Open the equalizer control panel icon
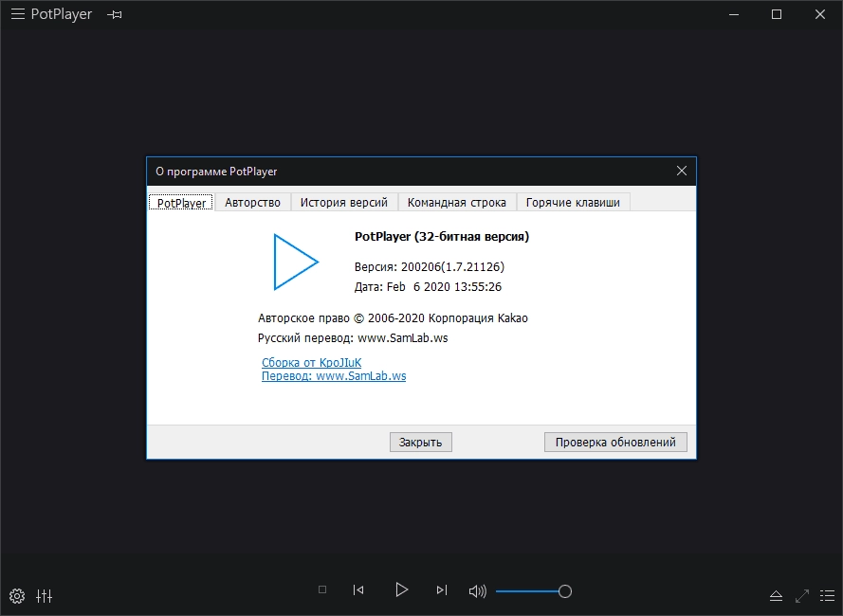This screenshot has height=616, width=843. click(x=44, y=595)
